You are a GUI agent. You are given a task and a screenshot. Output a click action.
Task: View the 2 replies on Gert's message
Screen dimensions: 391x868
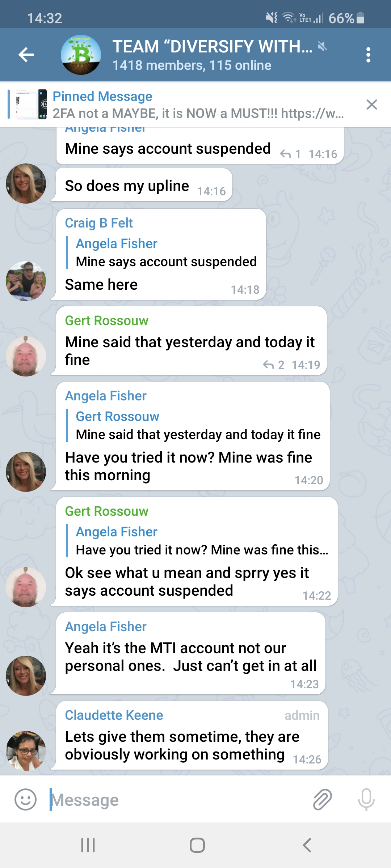click(x=274, y=365)
